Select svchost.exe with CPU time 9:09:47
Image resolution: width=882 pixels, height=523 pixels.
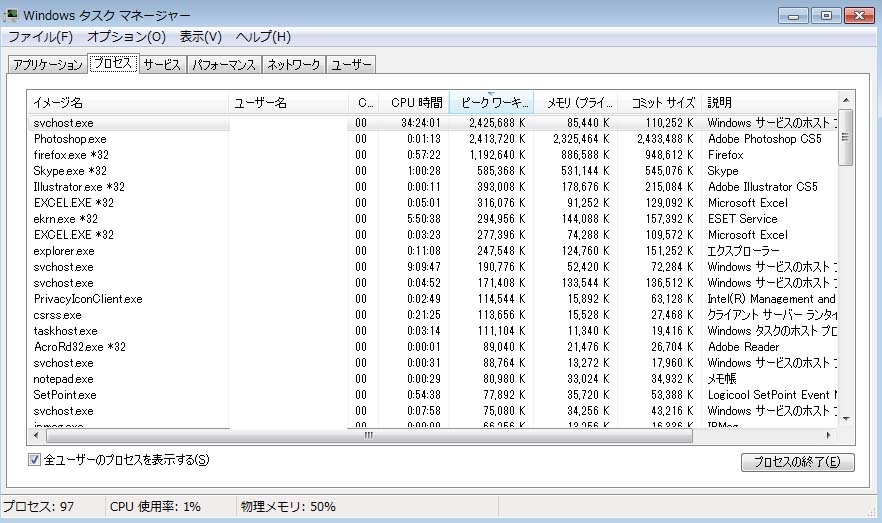pos(433,267)
